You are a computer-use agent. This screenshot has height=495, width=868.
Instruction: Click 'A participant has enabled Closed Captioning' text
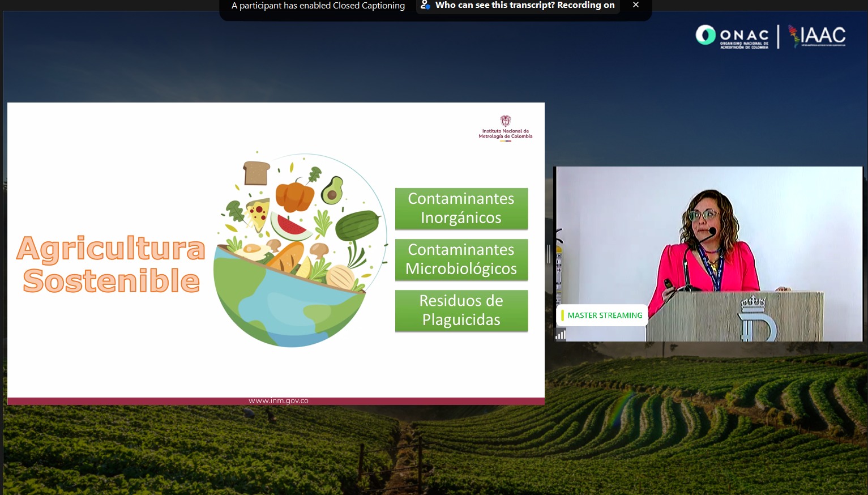point(318,6)
